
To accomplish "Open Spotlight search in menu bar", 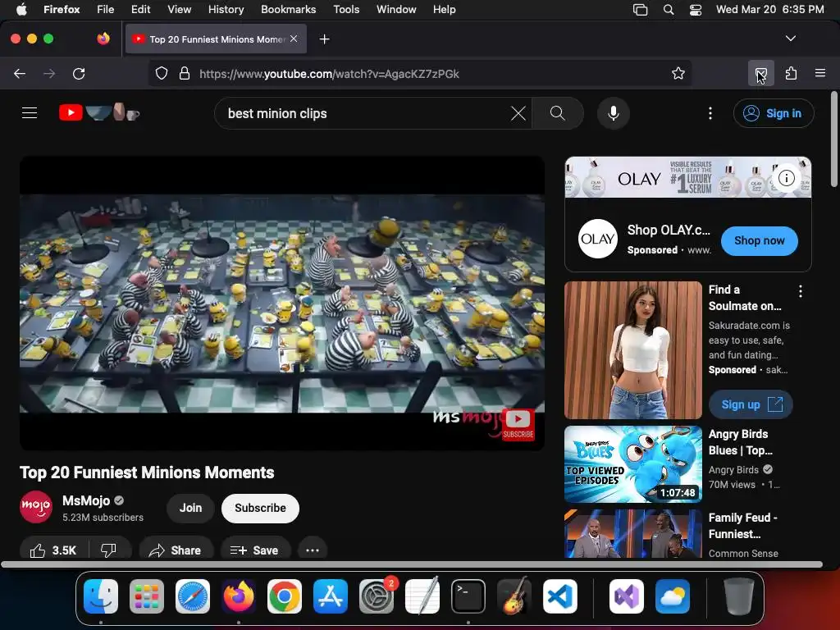I will 668,9.
